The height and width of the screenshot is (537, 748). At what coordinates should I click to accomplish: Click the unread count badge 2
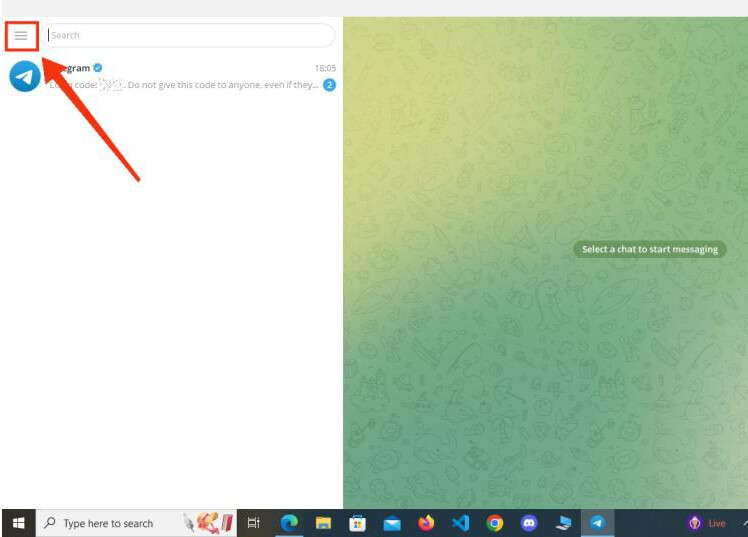(x=329, y=85)
